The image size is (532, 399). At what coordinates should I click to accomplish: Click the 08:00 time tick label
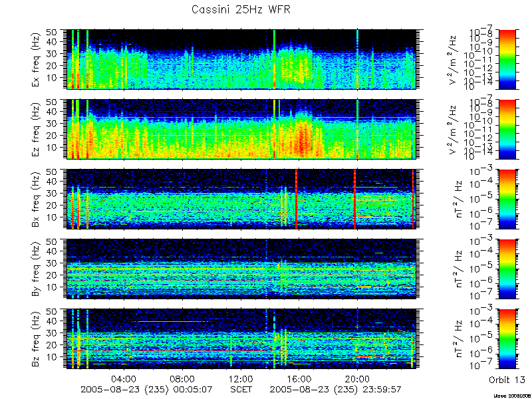pyautogui.click(x=182, y=378)
